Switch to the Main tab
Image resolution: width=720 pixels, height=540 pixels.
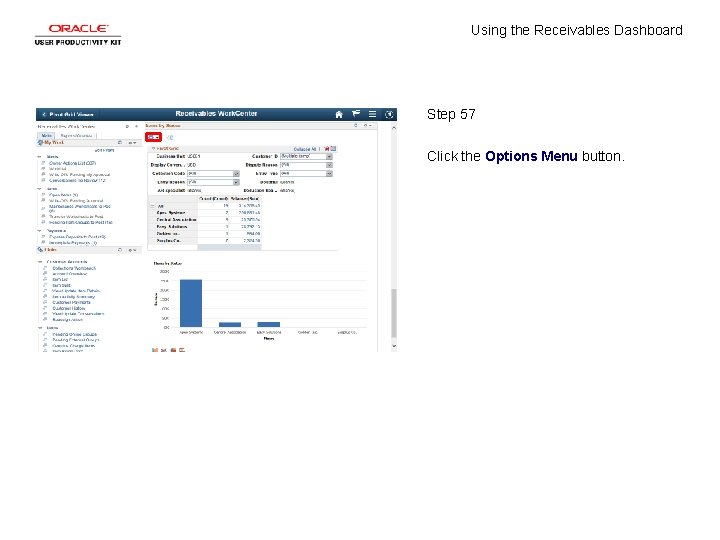(46, 135)
